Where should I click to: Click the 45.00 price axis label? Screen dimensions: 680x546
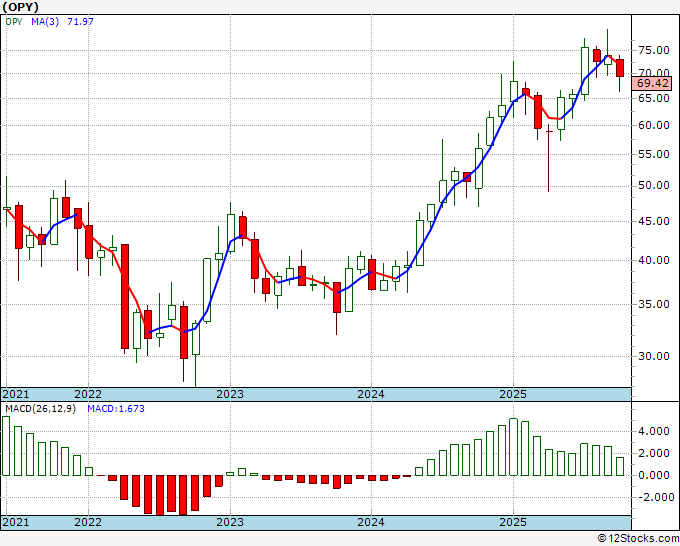pyautogui.click(x=654, y=221)
